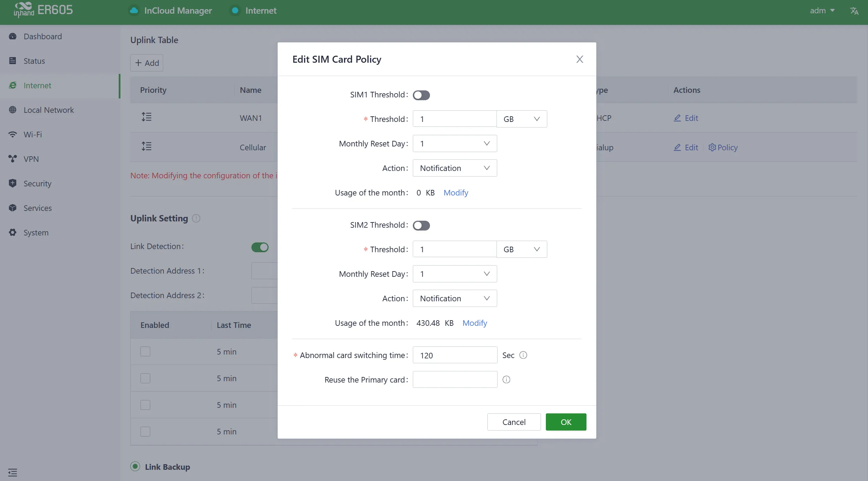
Task: Enable the SIM1 Threshold toggle
Action: click(x=421, y=95)
